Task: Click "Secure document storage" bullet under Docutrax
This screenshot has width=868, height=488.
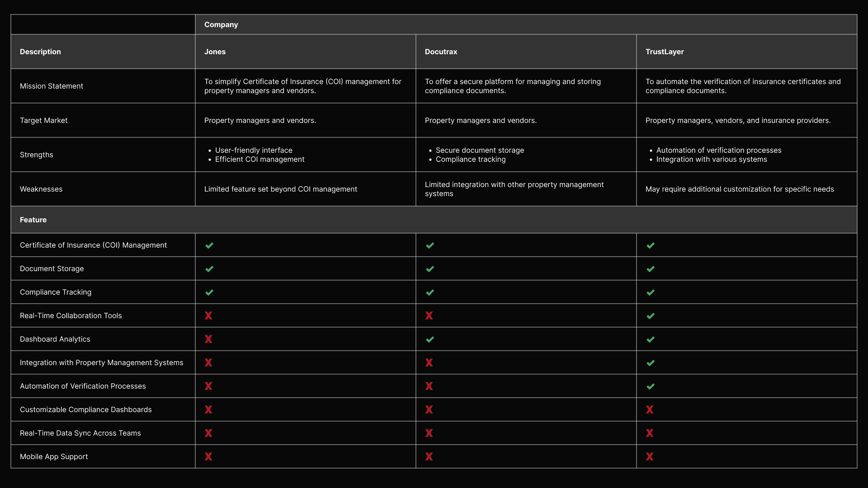Action: click(x=480, y=150)
